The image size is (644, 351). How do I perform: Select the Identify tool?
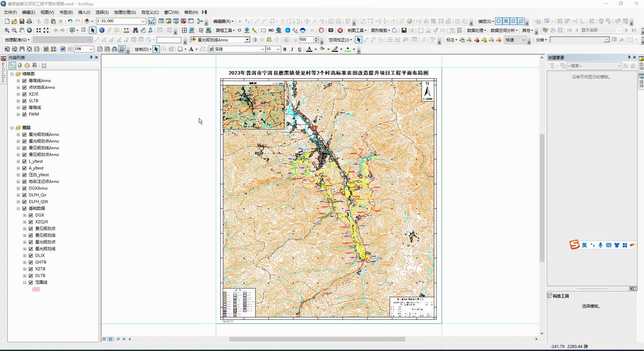102,30
